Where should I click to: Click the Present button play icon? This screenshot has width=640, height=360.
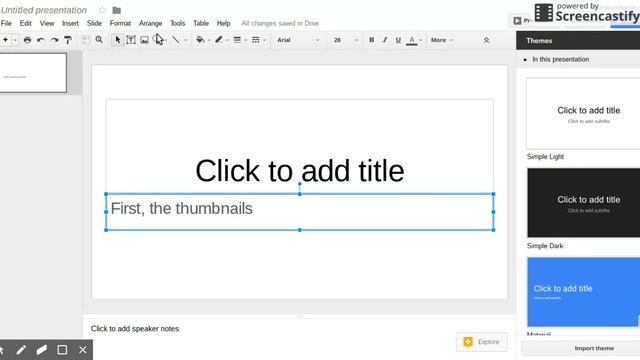517,20
